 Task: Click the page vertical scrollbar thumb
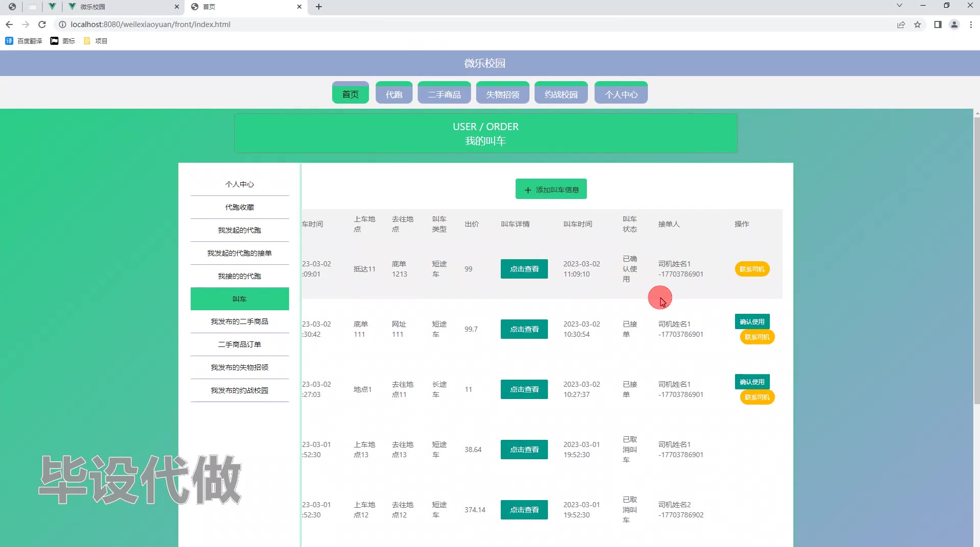tap(976, 260)
